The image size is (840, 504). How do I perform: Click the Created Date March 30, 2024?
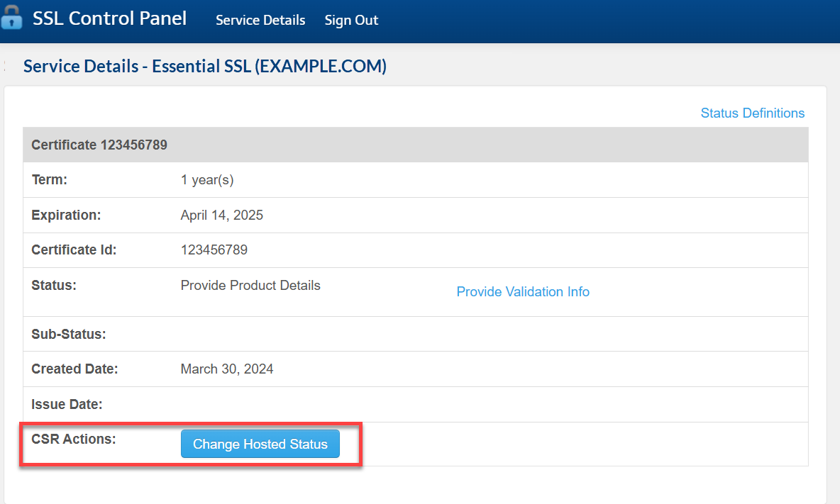click(x=226, y=369)
